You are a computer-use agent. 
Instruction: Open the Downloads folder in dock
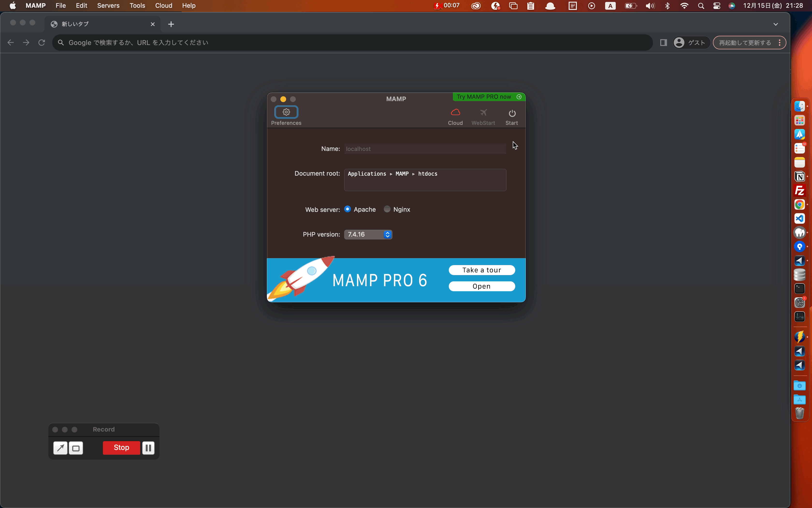[800, 385]
